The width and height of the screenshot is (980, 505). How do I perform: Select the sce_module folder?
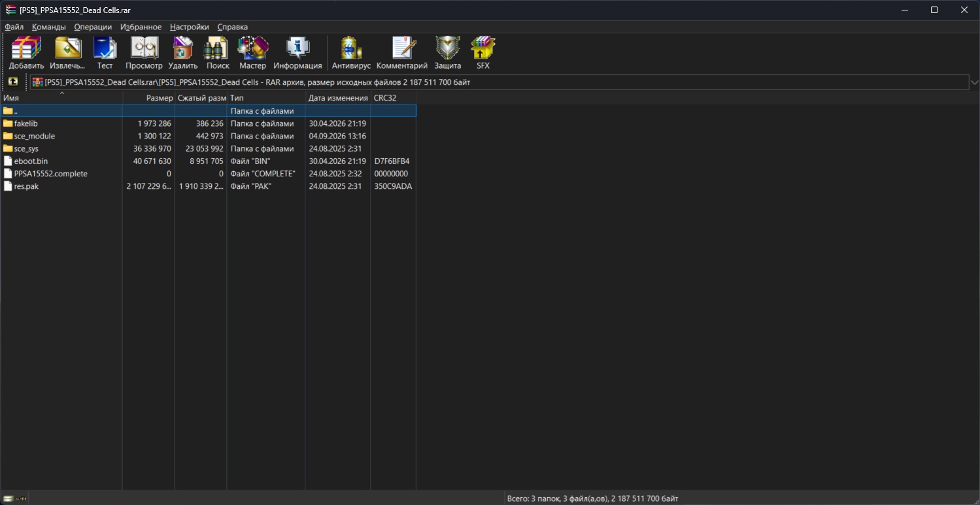click(x=34, y=136)
